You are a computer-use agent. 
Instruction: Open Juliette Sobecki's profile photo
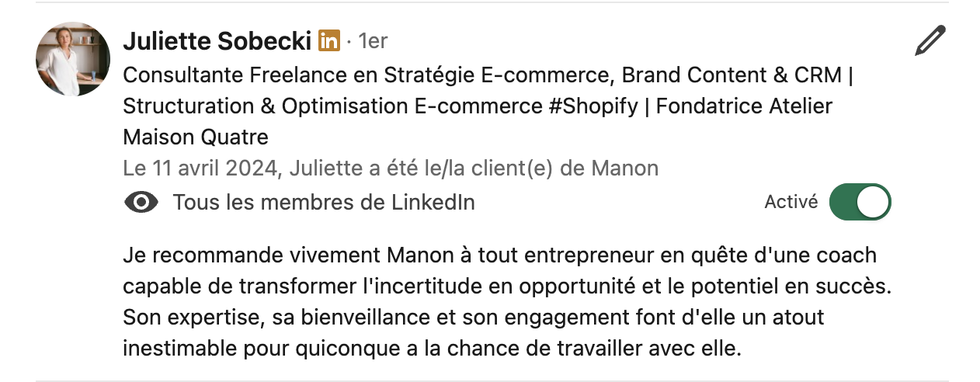coord(73,59)
